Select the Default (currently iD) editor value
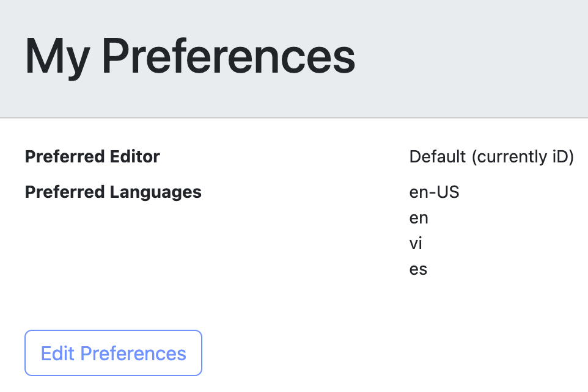 (x=491, y=157)
